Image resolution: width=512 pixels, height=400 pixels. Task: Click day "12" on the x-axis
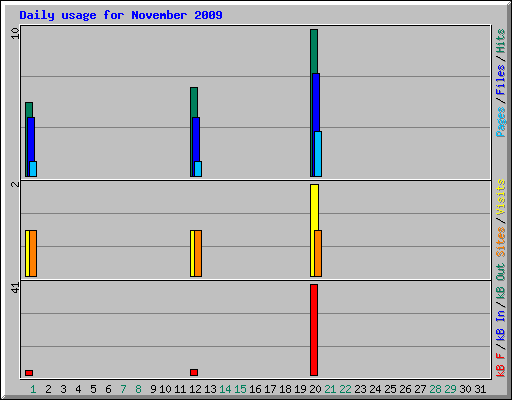pyautogui.click(x=195, y=389)
